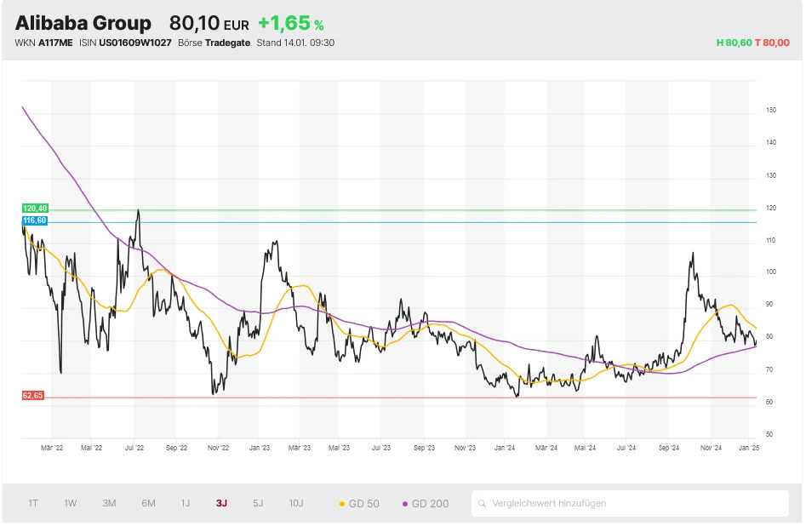Screen dimensions: 806x532
Task: Open the 10J long-term view
Action: coord(296,503)
